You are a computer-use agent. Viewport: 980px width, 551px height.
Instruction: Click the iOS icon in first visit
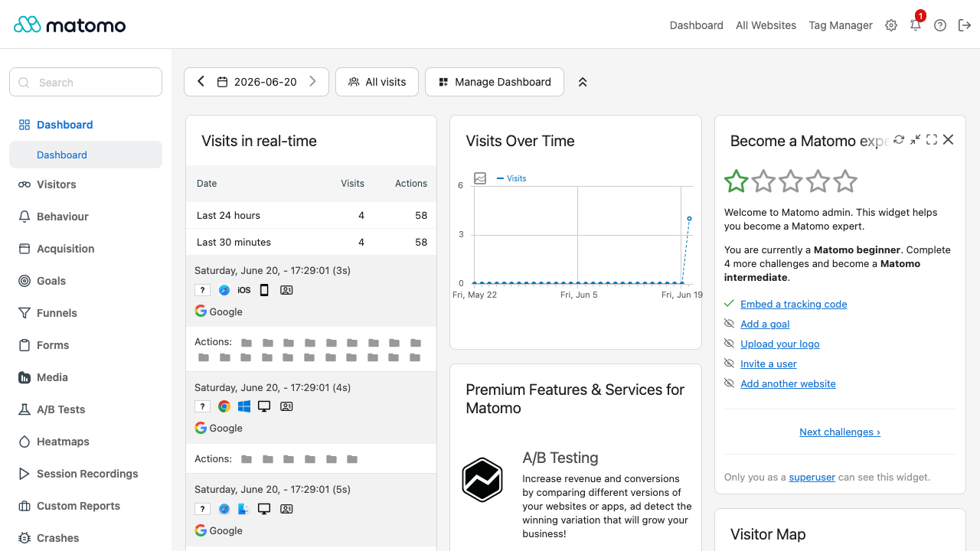(x=244, y=290)
